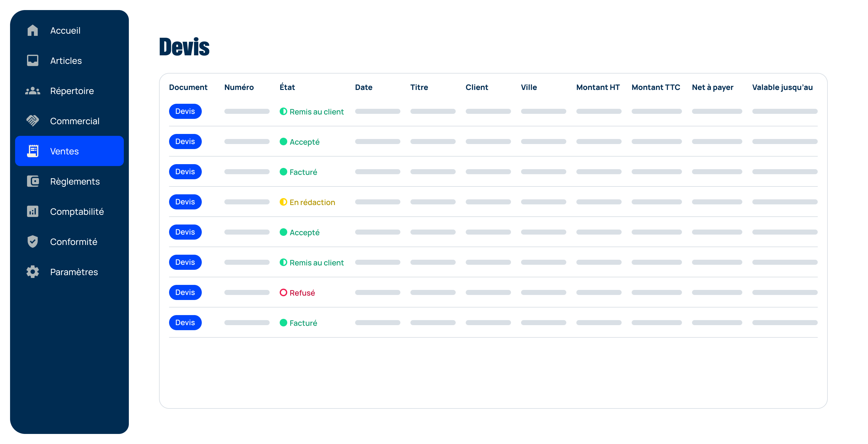Click the En rédaction status label
Screen dimensions: 868x444
[x=312, y=202]
